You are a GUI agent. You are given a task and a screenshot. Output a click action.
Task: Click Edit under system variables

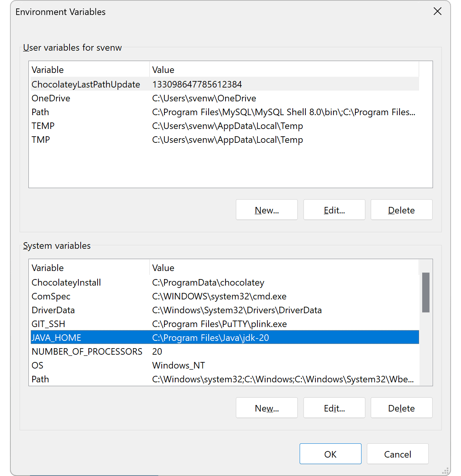334,408
